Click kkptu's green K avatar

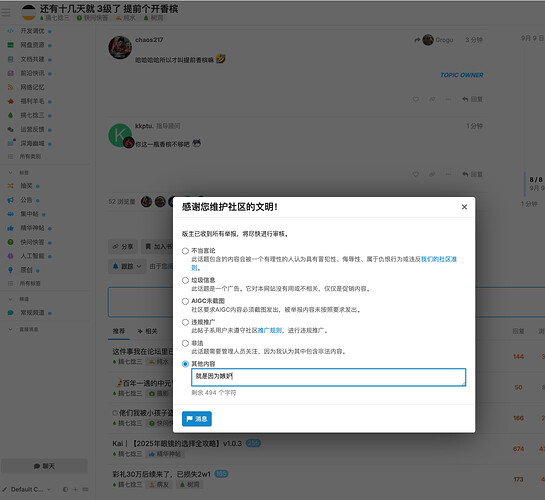click(x=120, y=136)
